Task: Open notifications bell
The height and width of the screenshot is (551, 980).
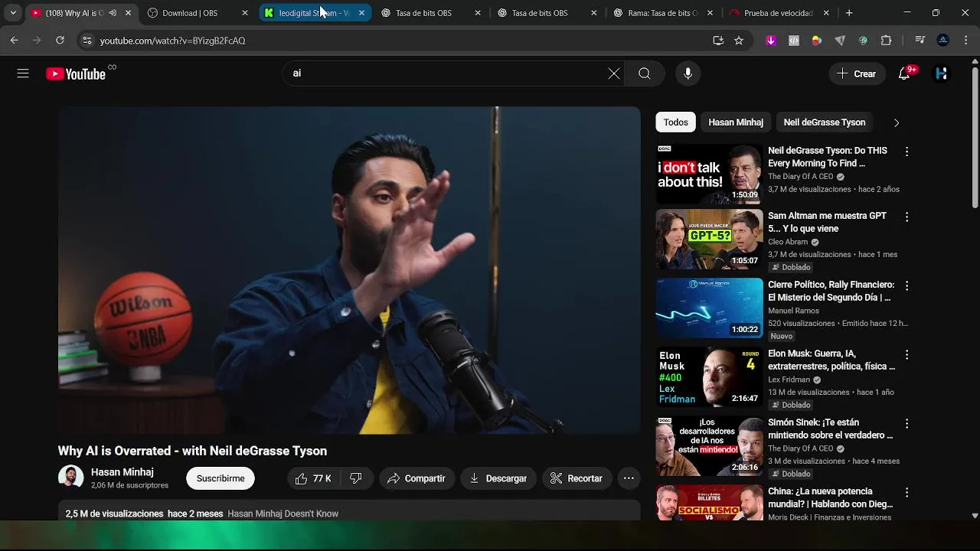Action: 904,73
